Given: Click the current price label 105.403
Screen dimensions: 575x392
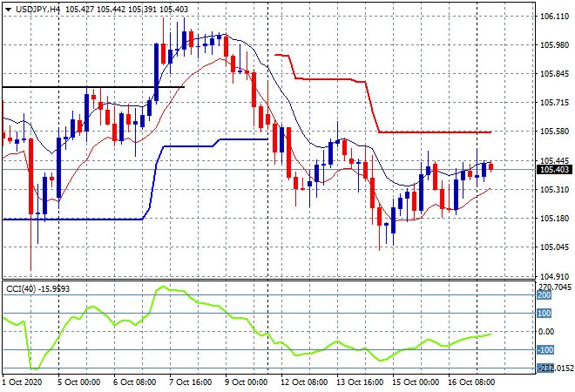Looking at the screenshot, I should click(x=554, y=169).
